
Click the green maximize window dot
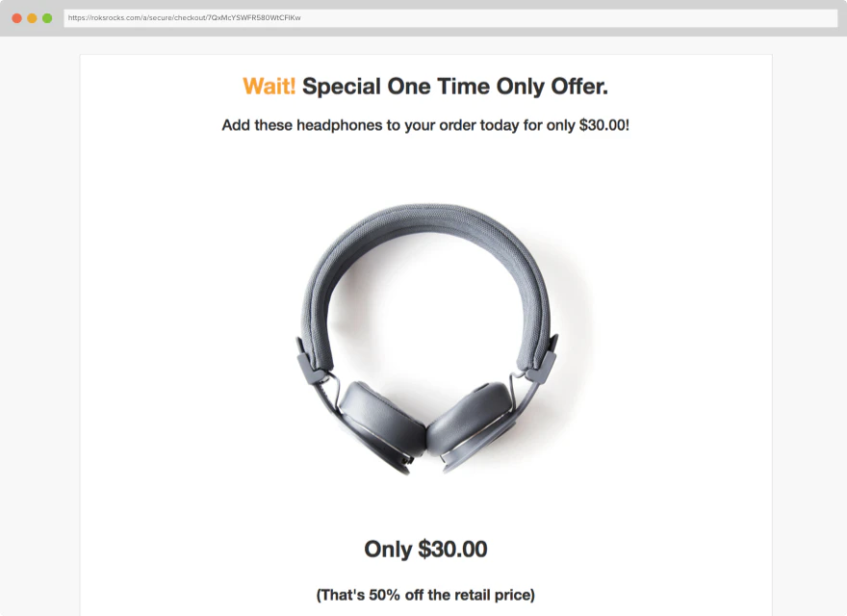pyautogui.click(x=47, y=18)
